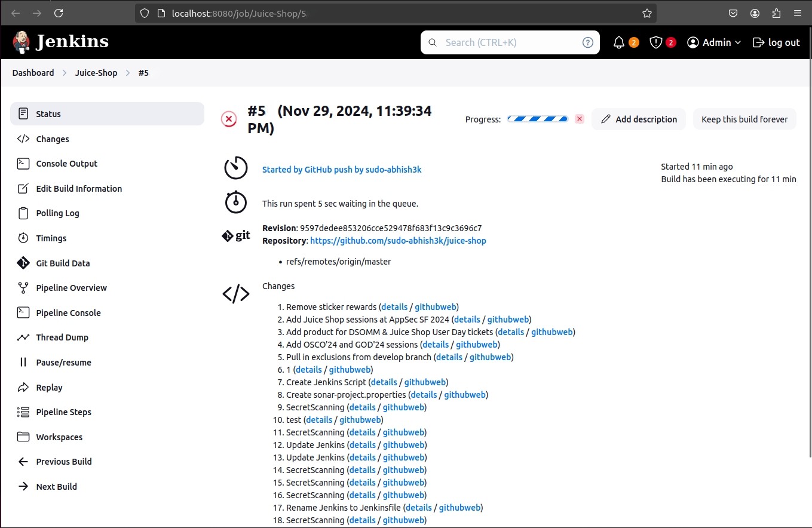This screenshot has width=812, height=528.
Task: Click Keep this build forever button
Action: tap(744, 119)
